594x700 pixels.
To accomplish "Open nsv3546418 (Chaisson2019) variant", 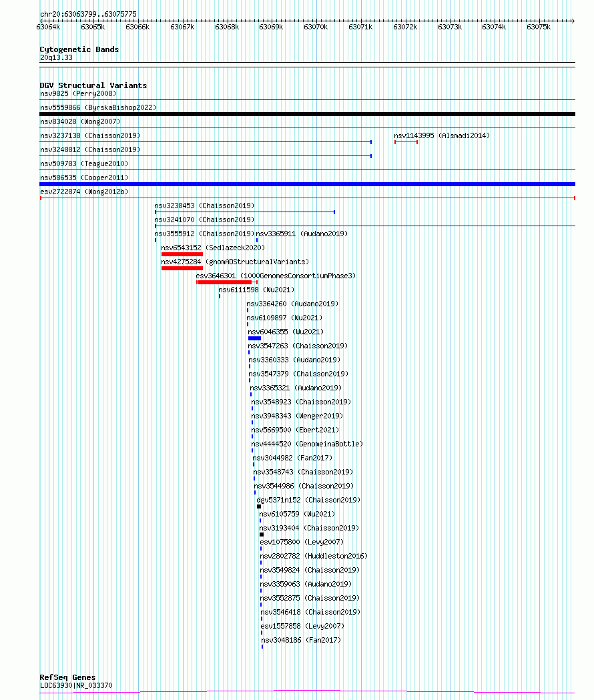I will pyautogui.click(x=310, y=613).
